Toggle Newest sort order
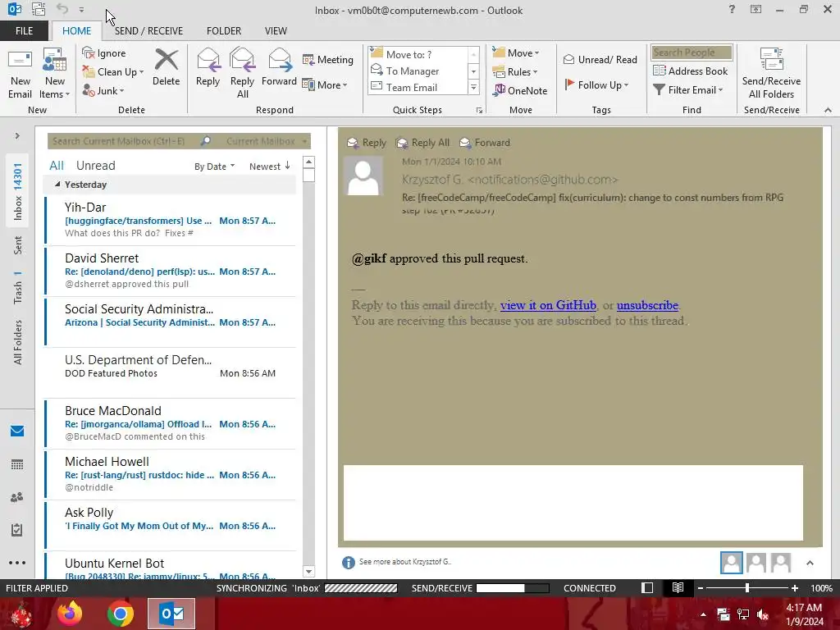The height and width of the screenshot is (630, 840). [269, 167]
